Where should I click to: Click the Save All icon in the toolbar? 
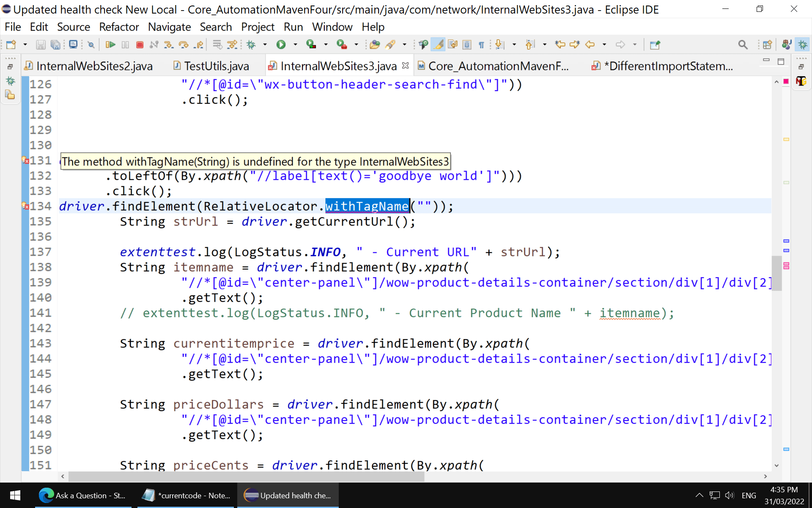55,44
